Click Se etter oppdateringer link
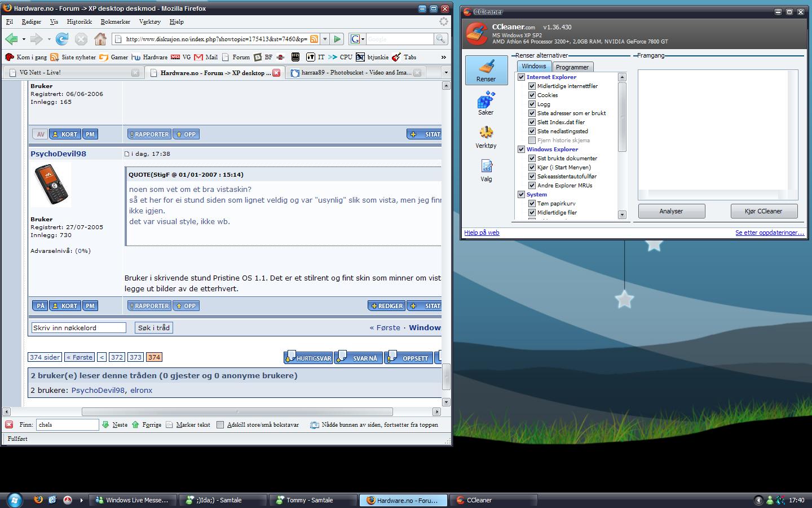The image size is (812, 508). click(x=770, y=233)
